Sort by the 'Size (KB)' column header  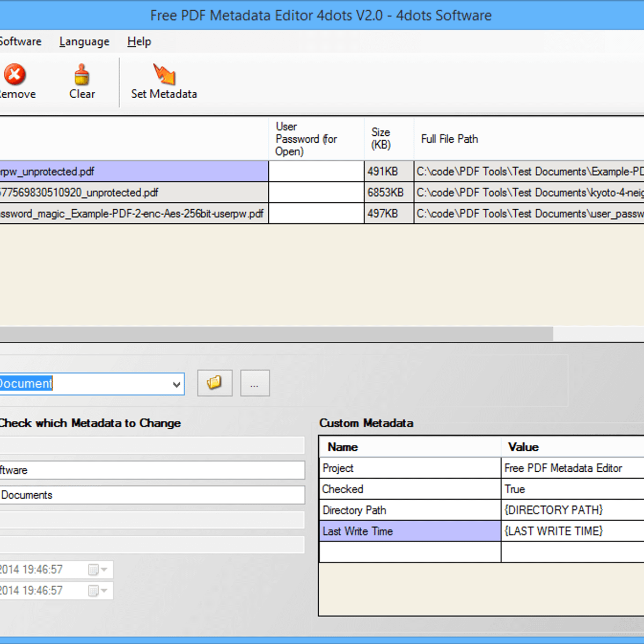(x=389, y=139)
